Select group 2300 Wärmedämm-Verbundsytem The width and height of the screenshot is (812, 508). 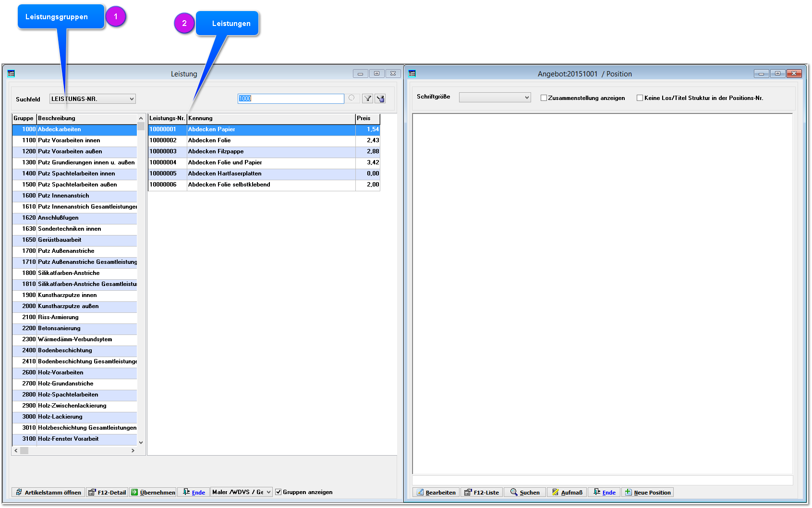[74, 339]
